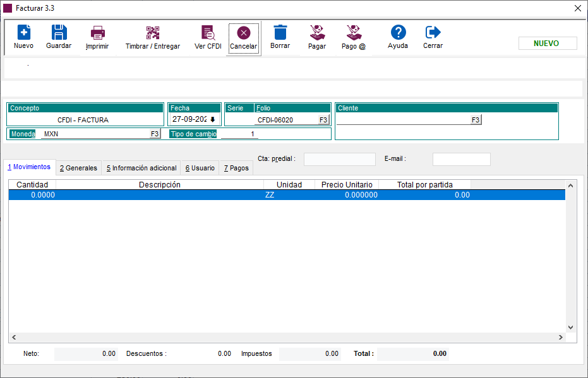Click horizontal scrollbar right arrow

(x=561, y=337)
